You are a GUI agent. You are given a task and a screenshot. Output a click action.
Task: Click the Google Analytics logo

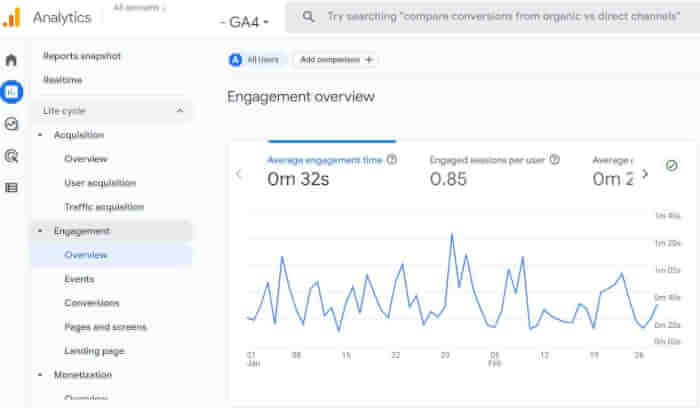pyautogui.click(x=11, y=17)
